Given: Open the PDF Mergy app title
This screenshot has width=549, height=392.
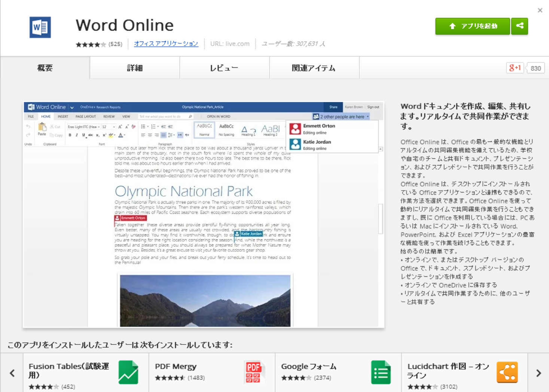Looking at the screenshot, I should point(176,367).
